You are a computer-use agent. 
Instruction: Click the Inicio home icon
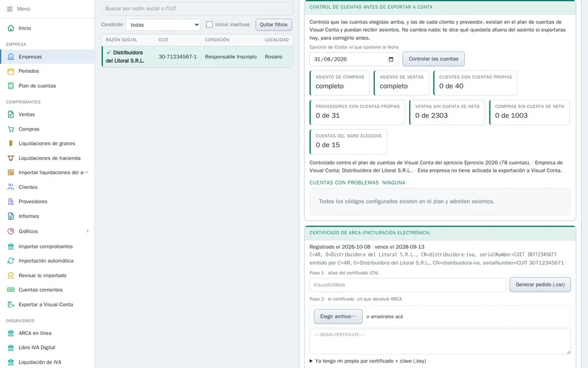tap(11, 28)
